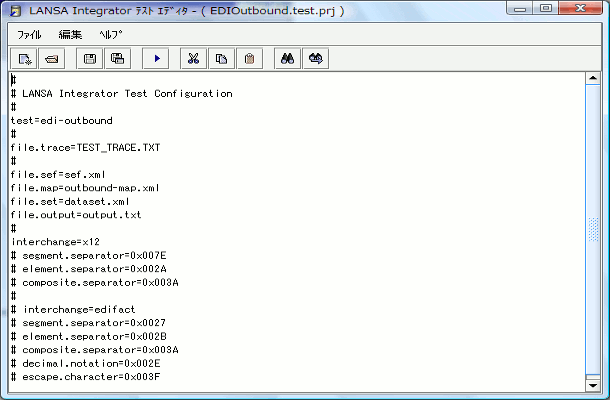Save the file with the single floppy-disk icon

(90, 59)
